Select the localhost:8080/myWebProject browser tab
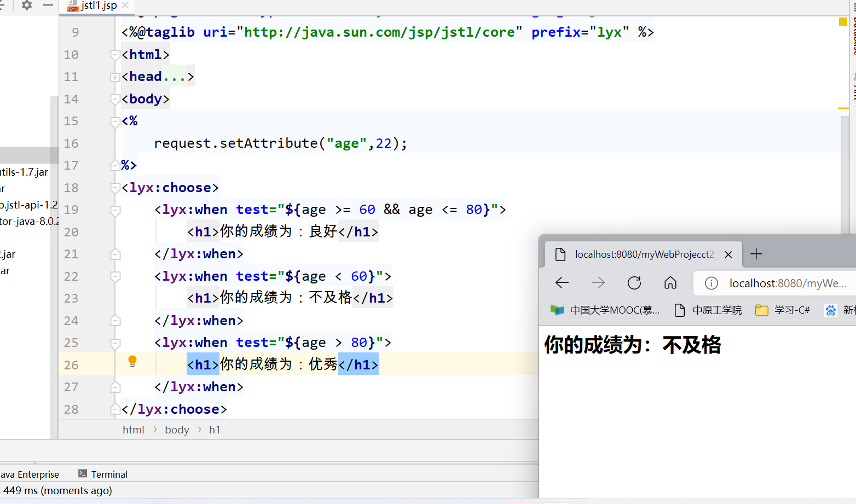This screenshot has height=504, width=856. tap(644, 254)
